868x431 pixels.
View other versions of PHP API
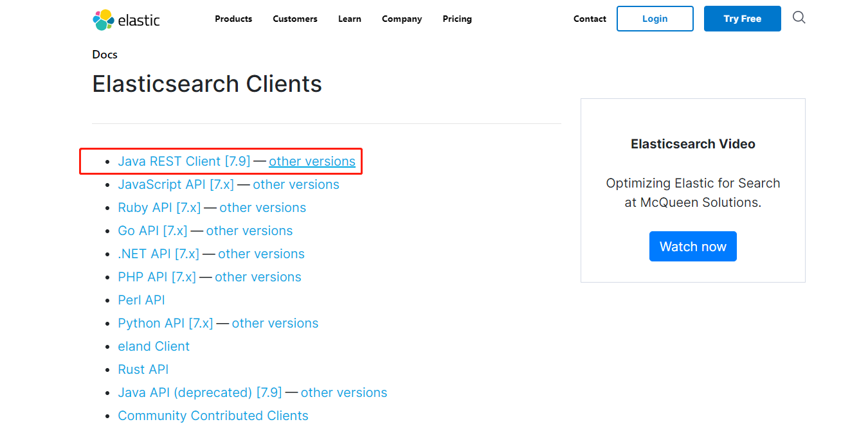pos(258,277)
